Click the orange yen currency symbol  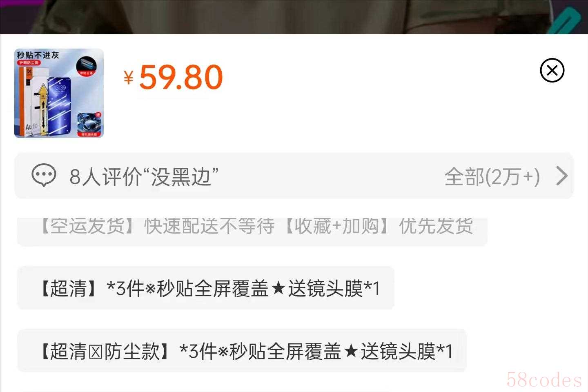coord(129,77)
